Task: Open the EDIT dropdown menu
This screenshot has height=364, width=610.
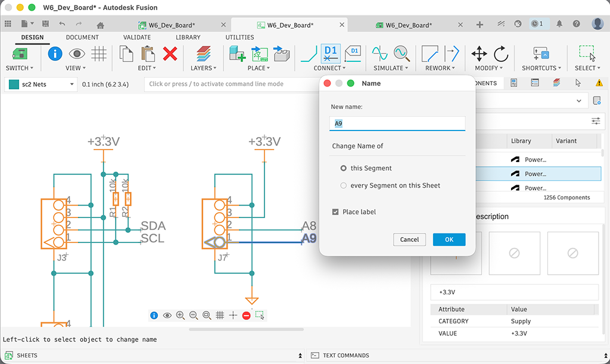Action: click(147, 68)
